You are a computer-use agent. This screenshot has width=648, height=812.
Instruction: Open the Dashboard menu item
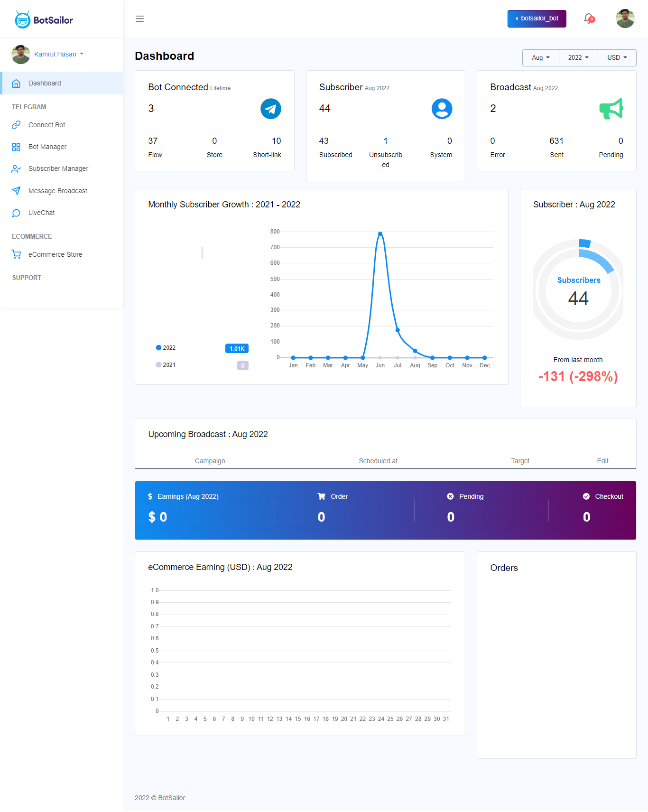62,83
